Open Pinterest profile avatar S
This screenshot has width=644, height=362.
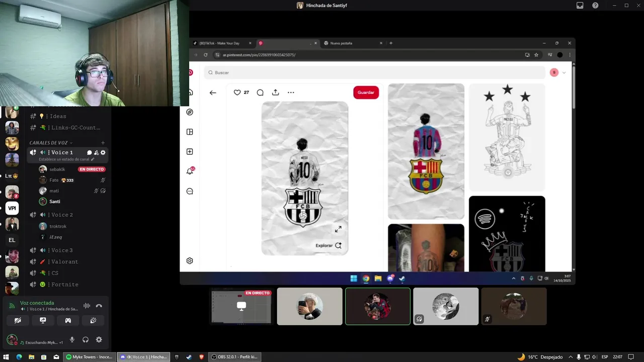(554, 72)
